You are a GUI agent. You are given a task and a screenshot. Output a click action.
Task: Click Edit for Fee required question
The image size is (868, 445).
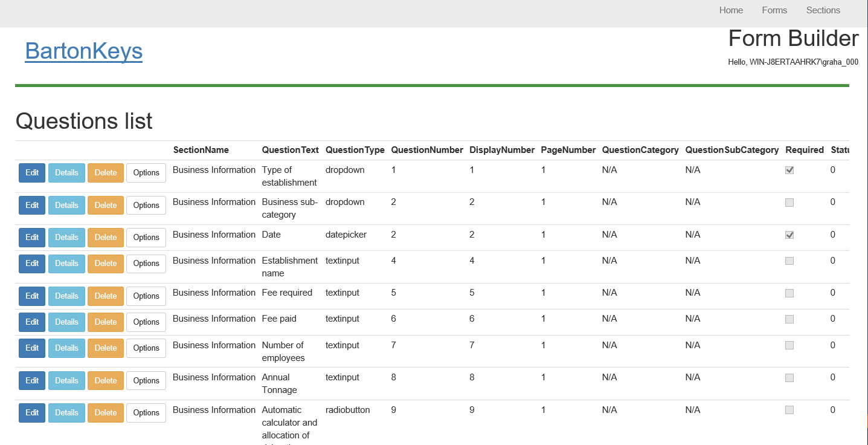click(32, 296)
